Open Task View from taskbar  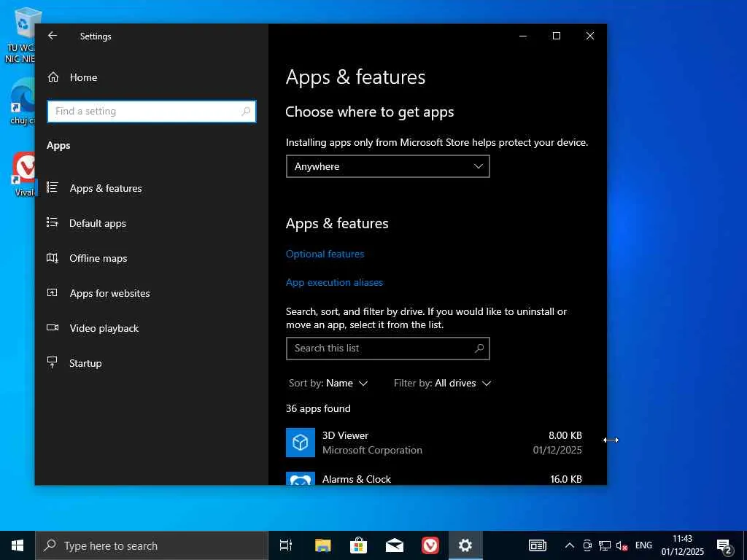[x=286, y=545]
